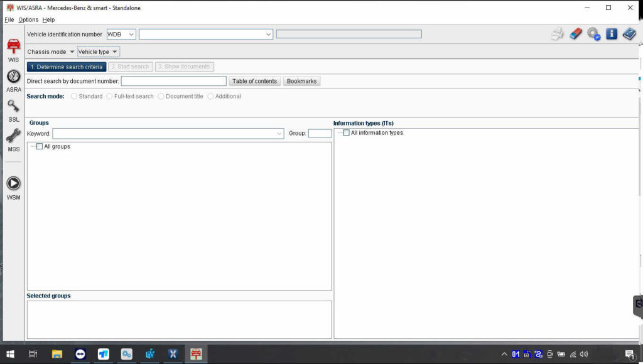Open the Options menu

pos(28,20)
